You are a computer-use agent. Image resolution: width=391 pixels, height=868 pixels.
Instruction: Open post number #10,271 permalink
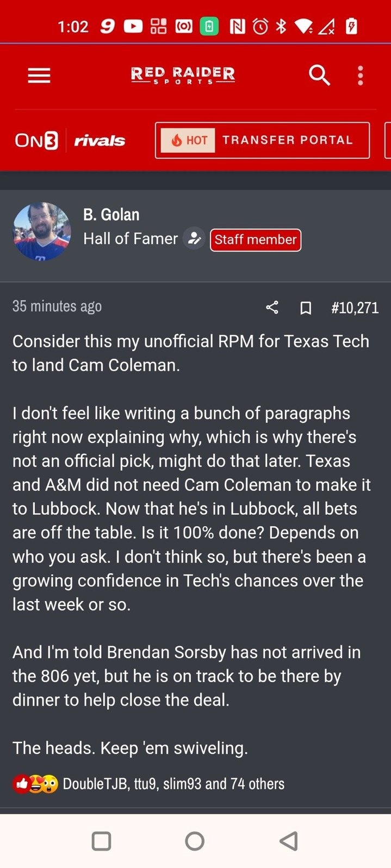click(355, 308)
